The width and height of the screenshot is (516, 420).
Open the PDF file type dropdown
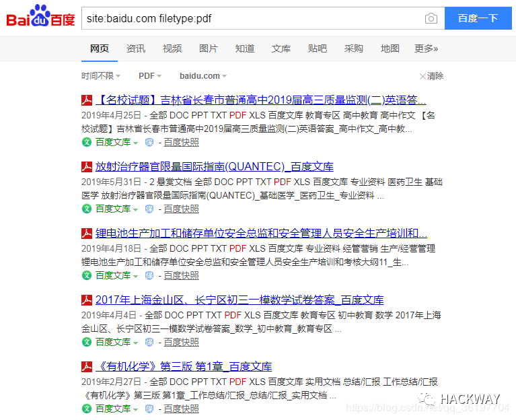150,76
